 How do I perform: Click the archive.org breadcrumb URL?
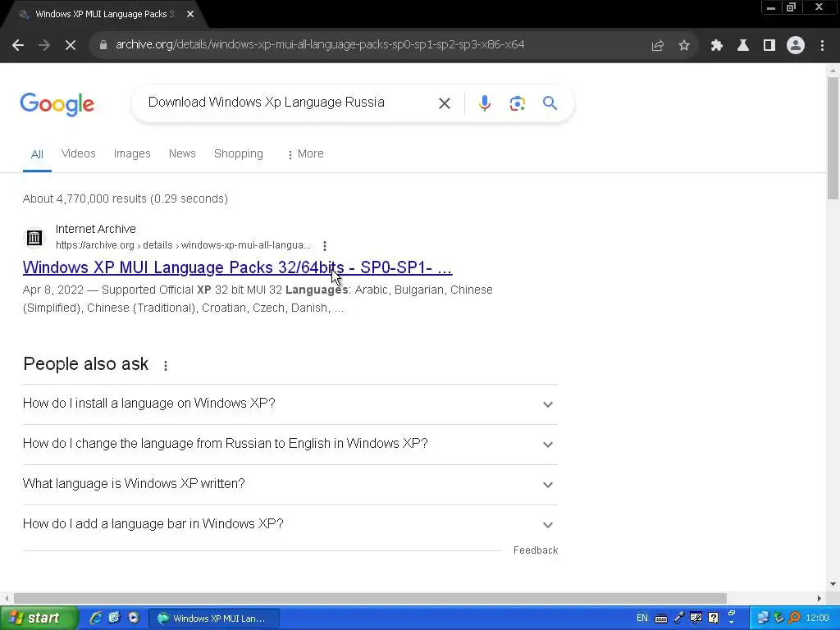pos(183,245)
